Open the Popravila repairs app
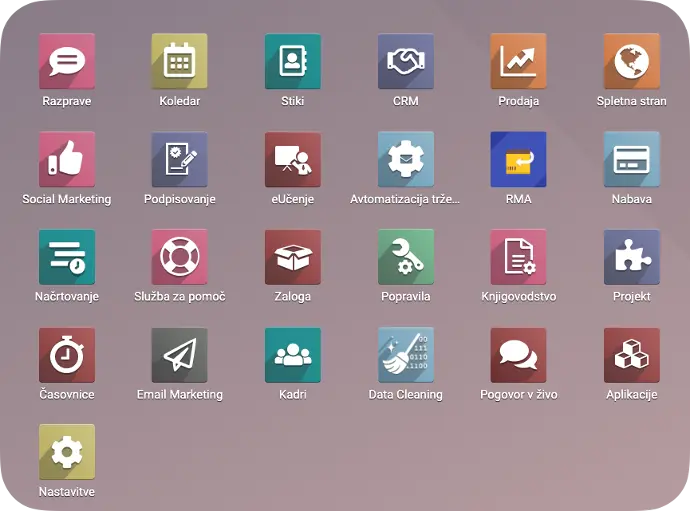690x511 pixels. click(406, 257)
